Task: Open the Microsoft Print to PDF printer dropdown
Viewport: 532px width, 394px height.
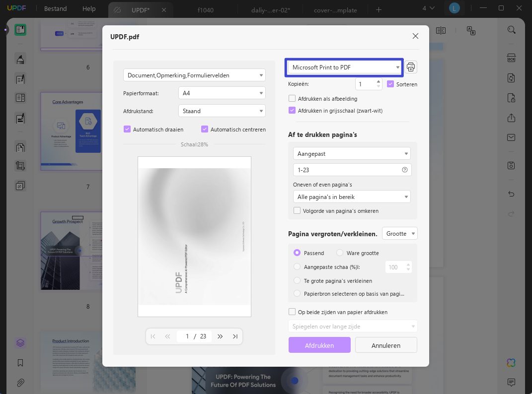Action: click(344, 67)
